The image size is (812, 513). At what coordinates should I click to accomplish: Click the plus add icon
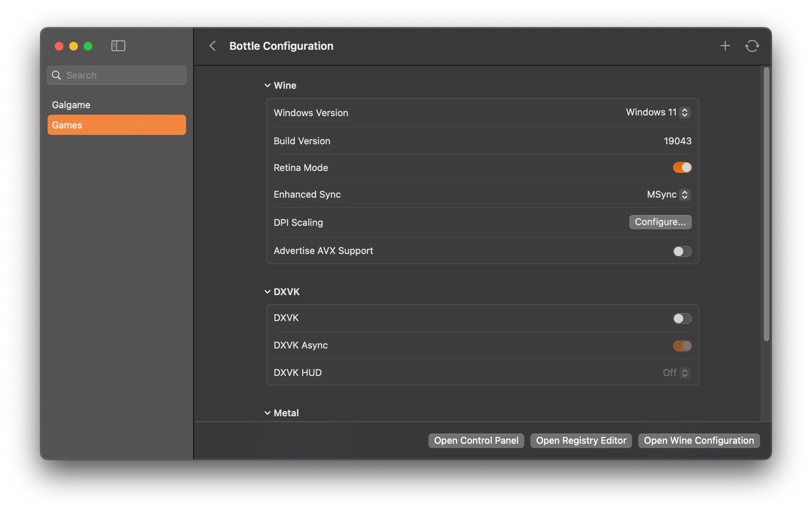tap(725, 46)
